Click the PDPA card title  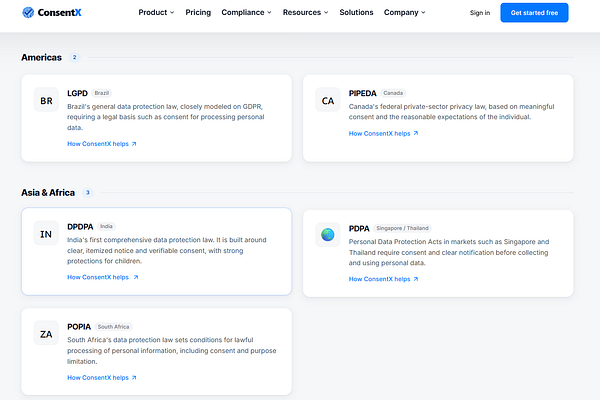[x=359, y=229]
